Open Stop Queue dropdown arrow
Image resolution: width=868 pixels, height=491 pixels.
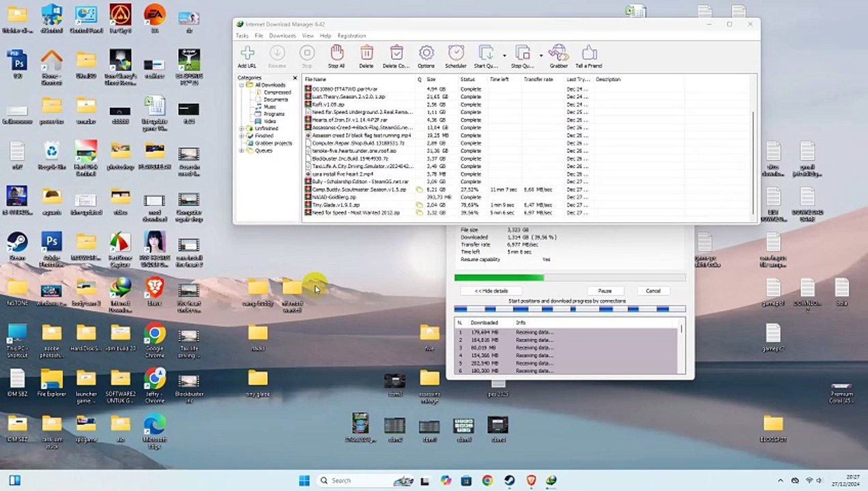coord(541,55)
